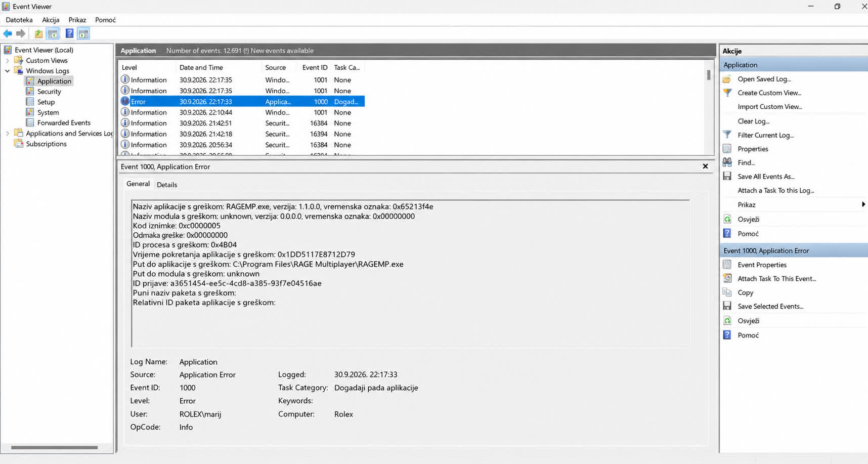Select the Security log in the tree
The image size is (868, 464).
click(49, 92)
